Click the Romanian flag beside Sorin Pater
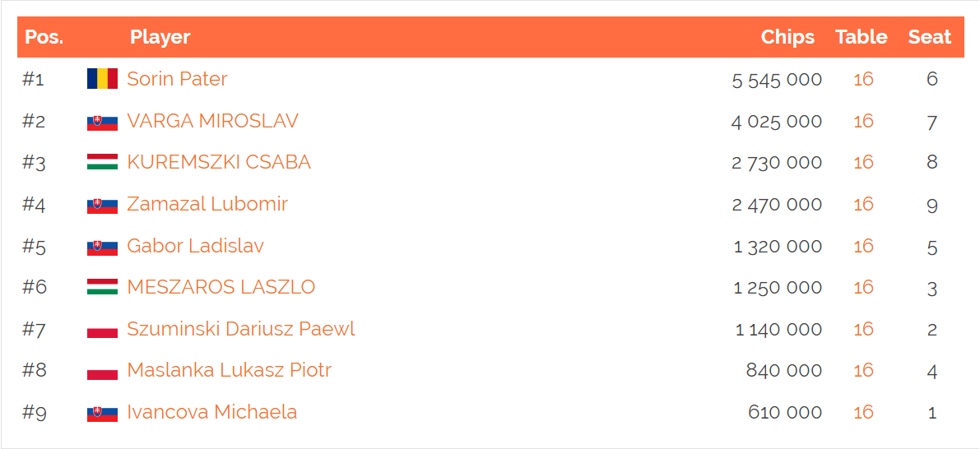Image resolution: width=980 pixels, height=449 pixels. click(x=103, y=79)
